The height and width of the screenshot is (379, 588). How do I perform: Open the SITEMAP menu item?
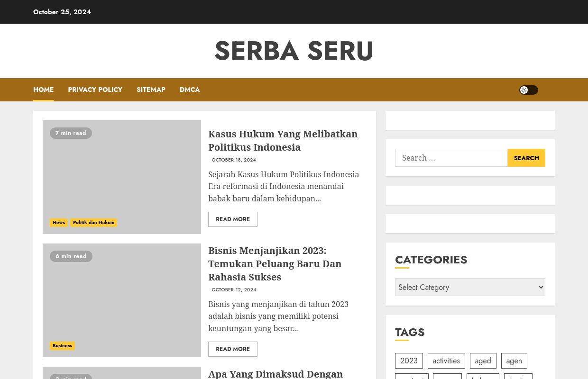(151, 90)
